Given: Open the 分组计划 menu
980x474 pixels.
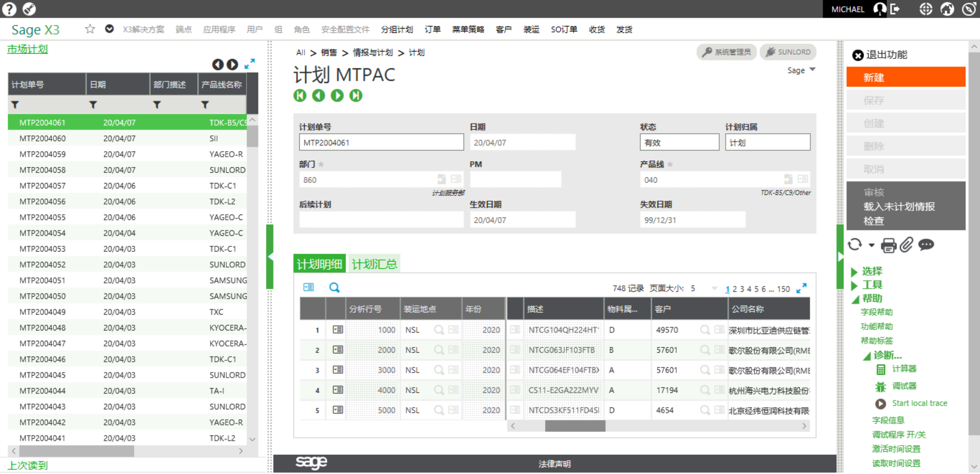Looking at the screenshot, I should (x=397, y=29).
